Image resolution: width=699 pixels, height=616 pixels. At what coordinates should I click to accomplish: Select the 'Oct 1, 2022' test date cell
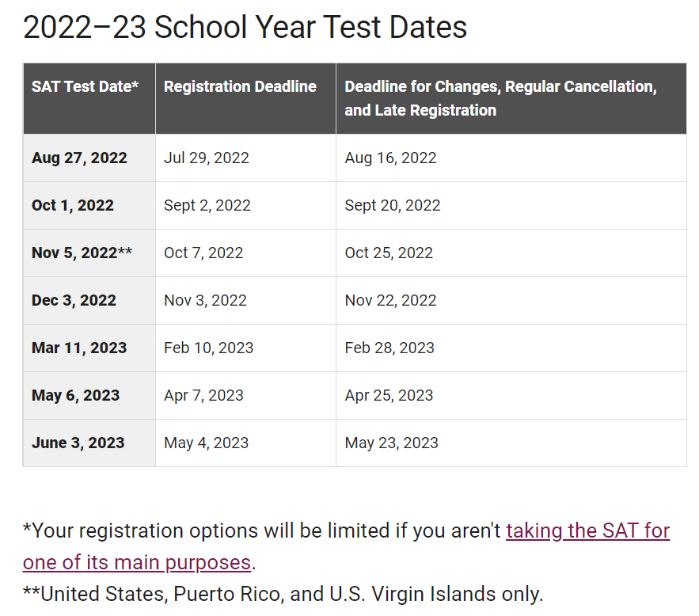click(x=89, y=206)
